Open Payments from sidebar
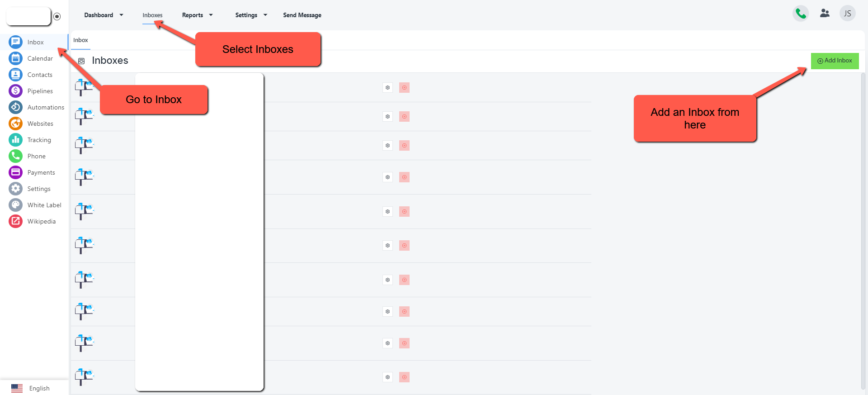The height and width of the screenshot is (395, 868). tap(41, 172)
